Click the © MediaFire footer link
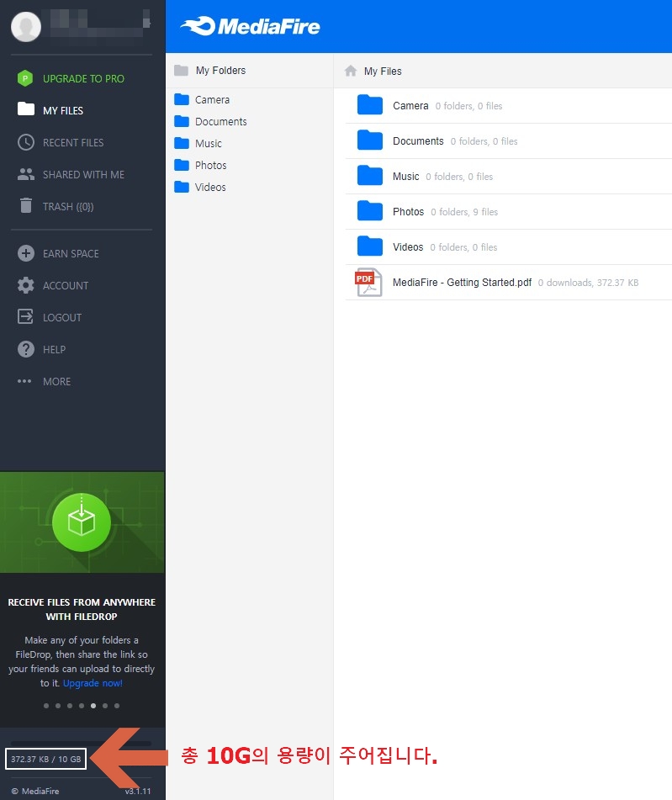The width and height of the screenshot is (672, 800). click(35, 791)
